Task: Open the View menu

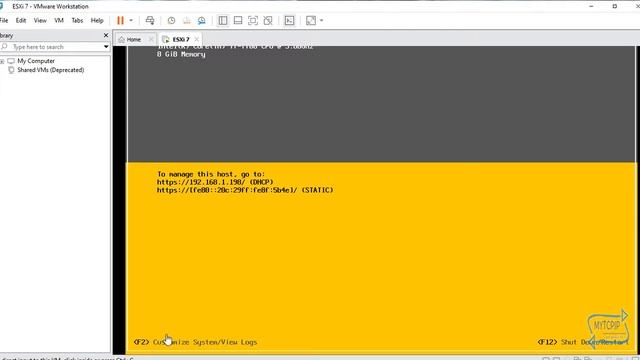Action: pyautogui.click(x=40, y=20)
